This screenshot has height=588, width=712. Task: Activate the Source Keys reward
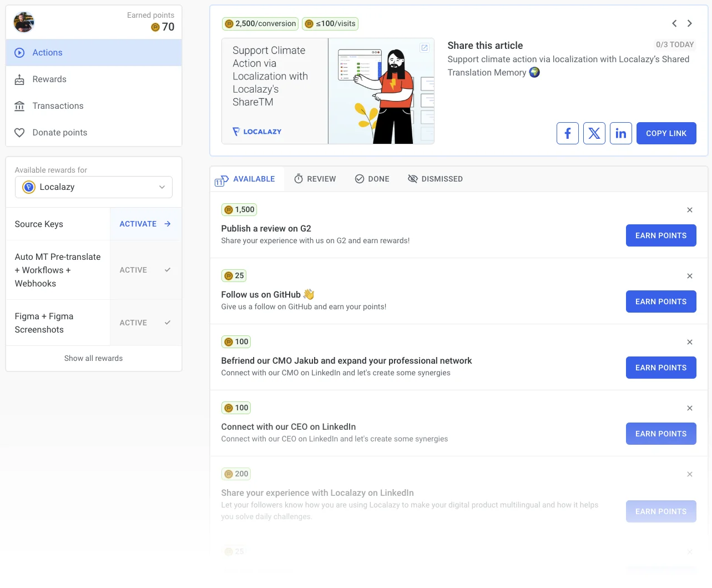click(x=145, y=224)
